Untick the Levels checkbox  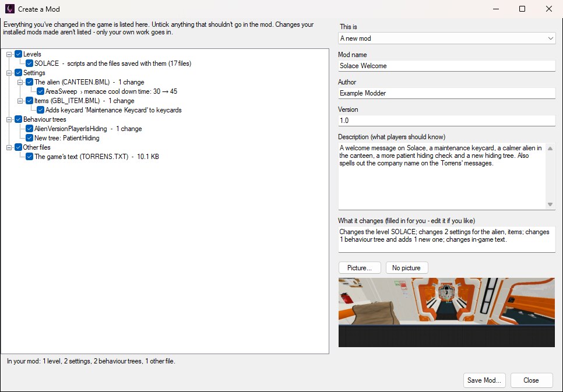(x=18, y=54)
